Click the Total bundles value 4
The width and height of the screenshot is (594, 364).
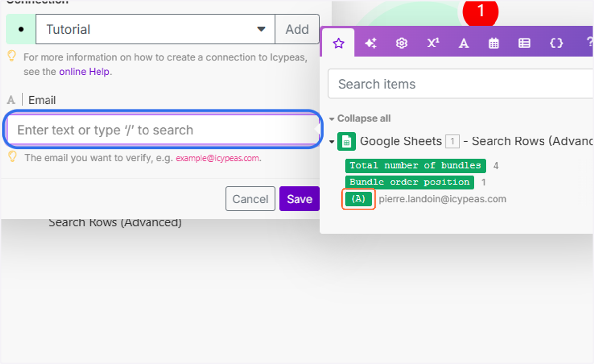tap(496, 166)
